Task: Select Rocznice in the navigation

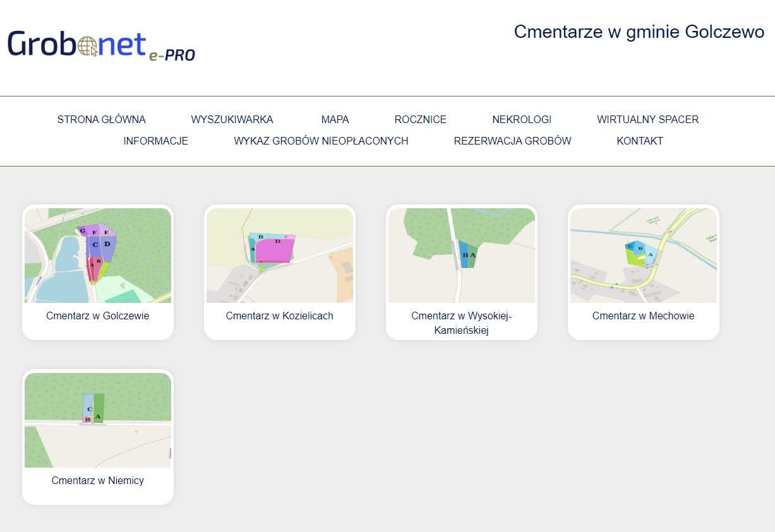Action: pyautogui.click(x=420, y=119)
